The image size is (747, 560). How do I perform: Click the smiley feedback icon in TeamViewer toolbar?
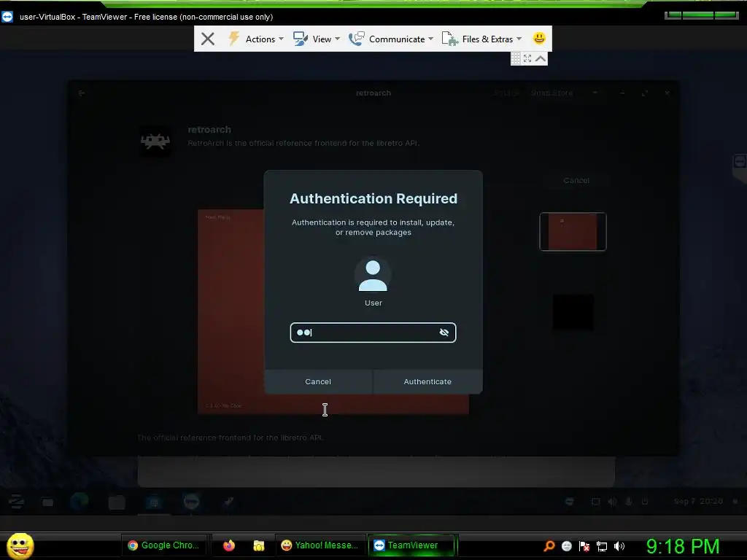(x=539, y=38)
